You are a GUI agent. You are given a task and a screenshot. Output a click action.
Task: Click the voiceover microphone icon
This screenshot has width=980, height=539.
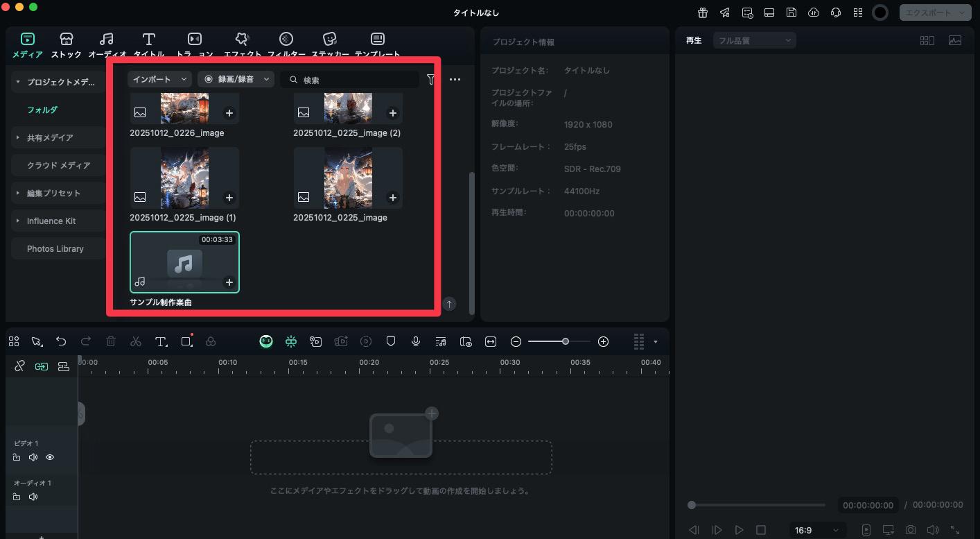416,341
